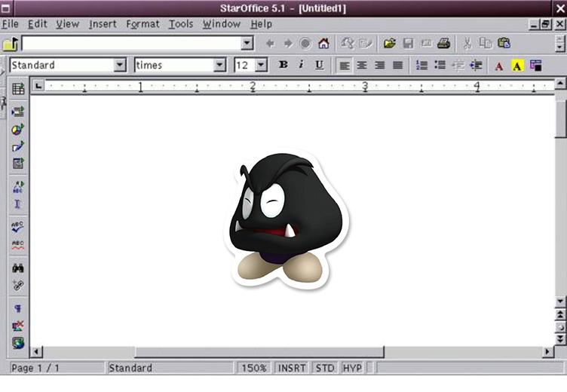Click the Previous Page double-arrow button
Viewport: 567px width, 392px height.
tap(560, 314)
